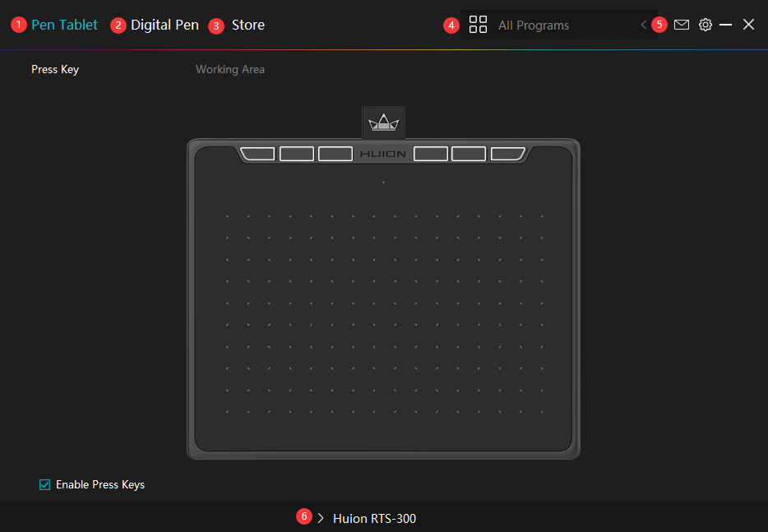Open the Digital Pen tab
768x532 pixels.
(x=164, y=25)
